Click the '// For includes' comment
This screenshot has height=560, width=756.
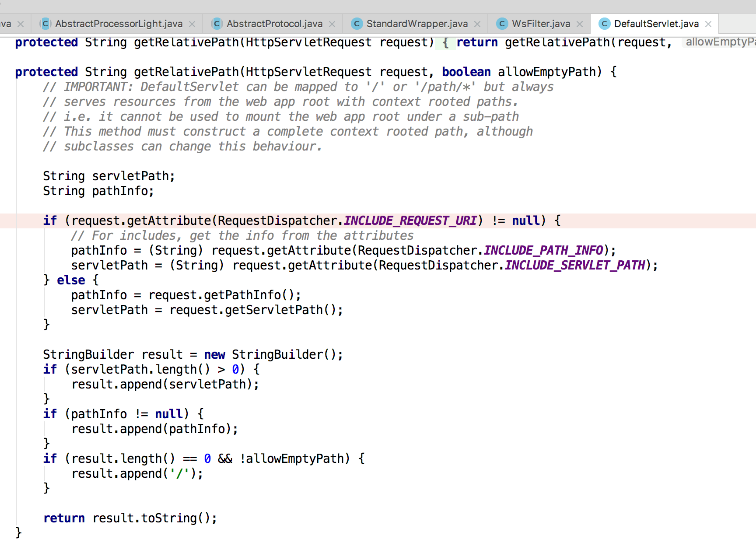[x=242, y=235]
